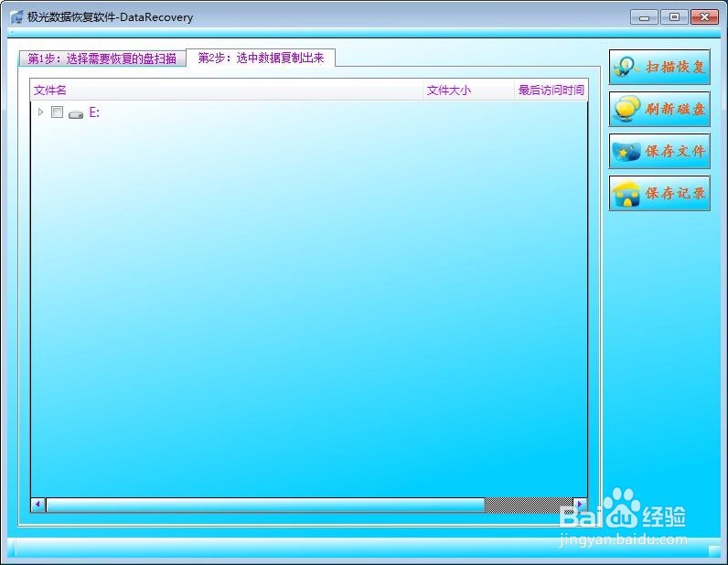Maximize the DataRecovery window
Viewport: 728px width, 565px height.
(674, 17)
